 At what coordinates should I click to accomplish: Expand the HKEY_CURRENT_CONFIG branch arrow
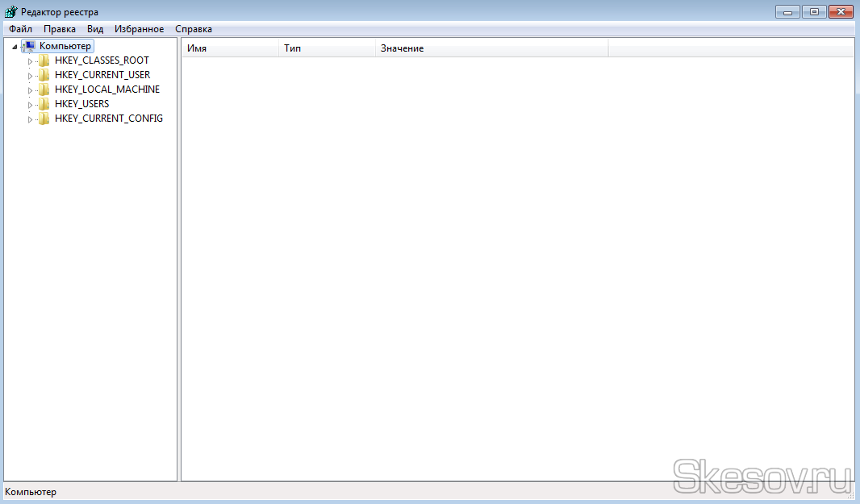click(x=30, y=119)
